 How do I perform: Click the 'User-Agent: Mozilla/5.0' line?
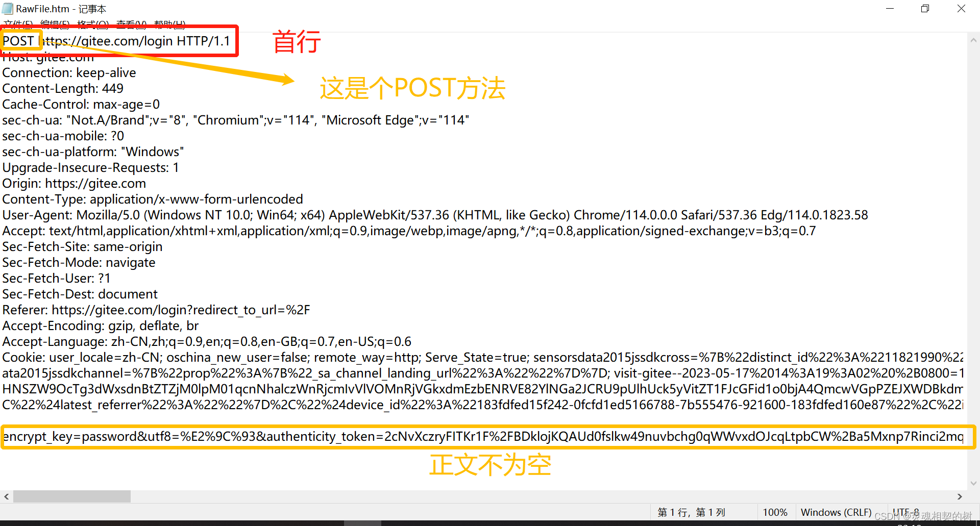[x=435, y=215]
